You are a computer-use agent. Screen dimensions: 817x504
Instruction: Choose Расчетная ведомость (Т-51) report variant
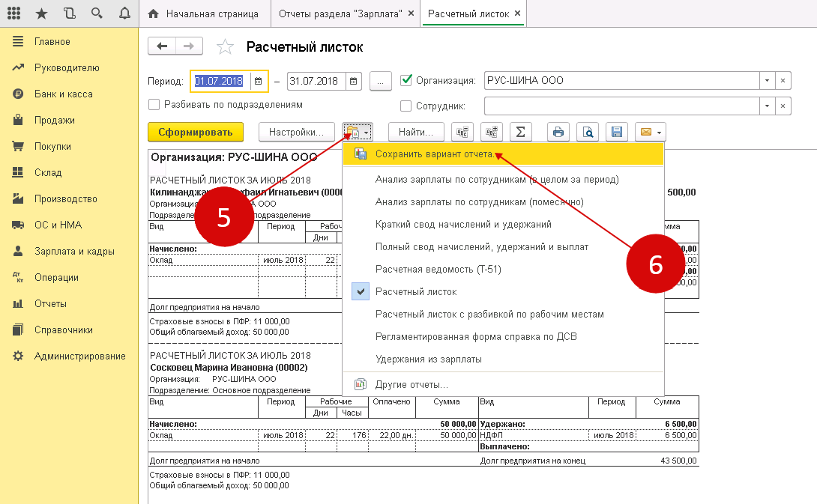point(438,269)
